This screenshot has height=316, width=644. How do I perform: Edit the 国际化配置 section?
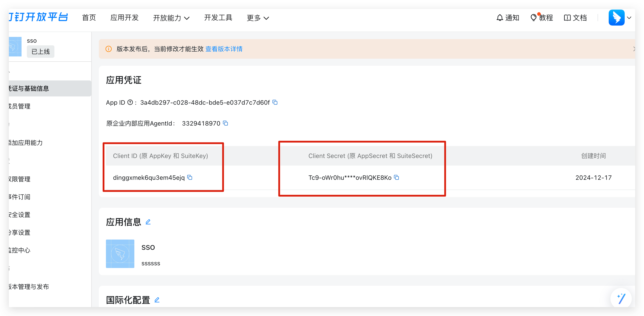(157, 300)
